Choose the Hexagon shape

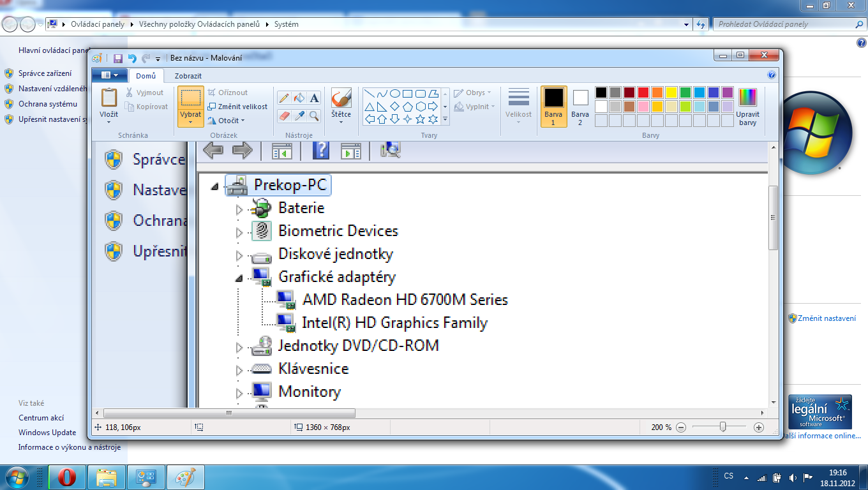[421, 106]
